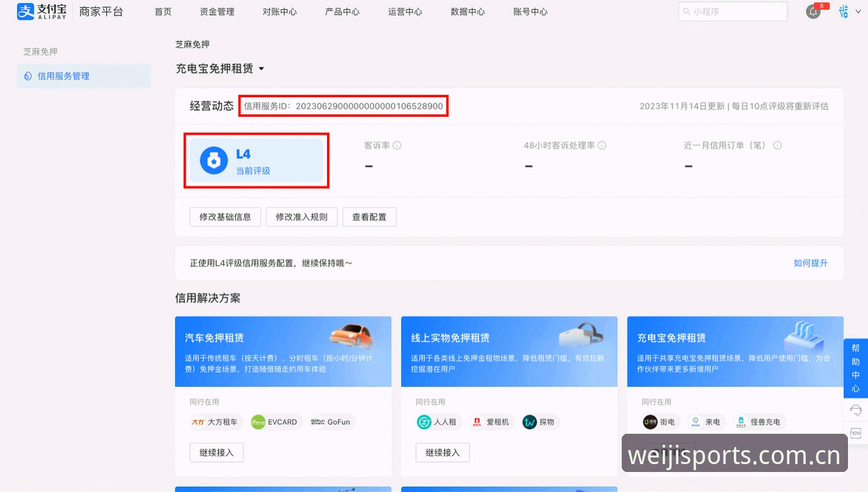Click the EVCARD logo icon
The width and height of the screenshot is (868, 492).
click(258, 422)
